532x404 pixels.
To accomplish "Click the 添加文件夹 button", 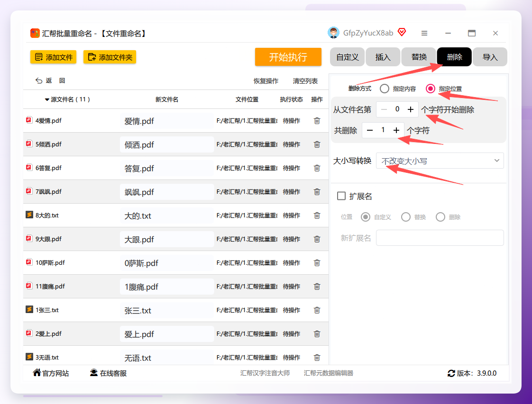I will [x=110, y=57].
